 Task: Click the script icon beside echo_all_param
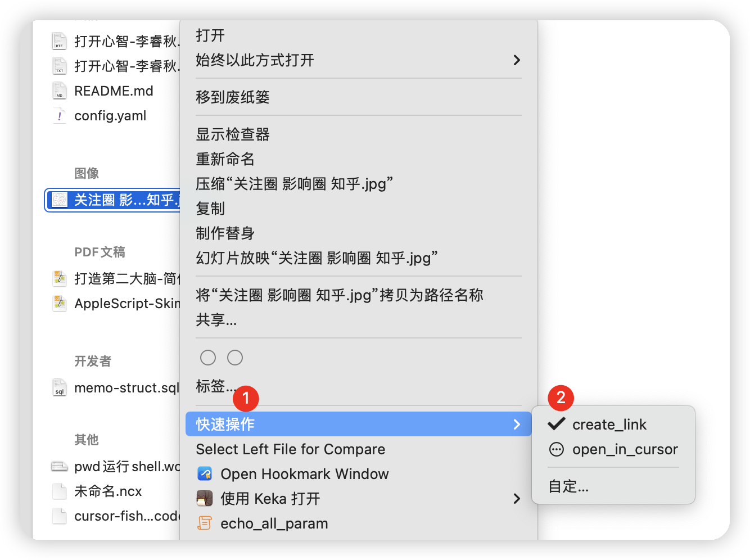point(205,523)
